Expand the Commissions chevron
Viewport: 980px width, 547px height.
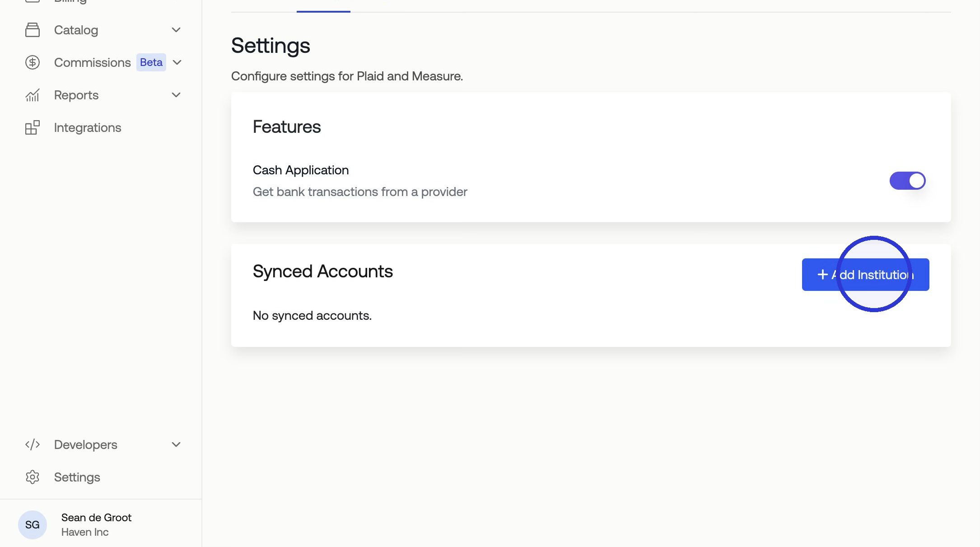click(x=177, y=62)
